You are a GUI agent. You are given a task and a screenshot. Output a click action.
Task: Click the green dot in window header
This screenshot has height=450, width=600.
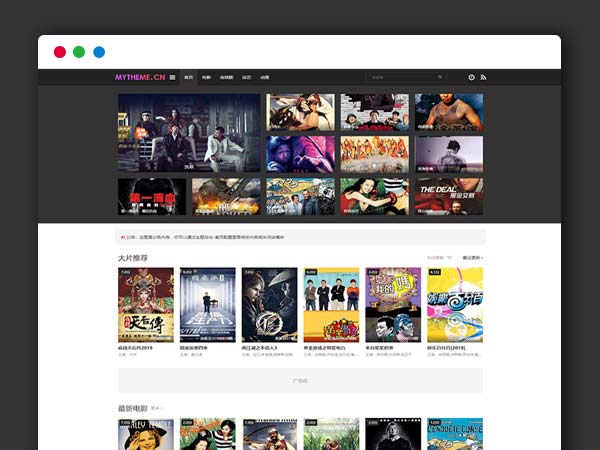tap(79, 51)
